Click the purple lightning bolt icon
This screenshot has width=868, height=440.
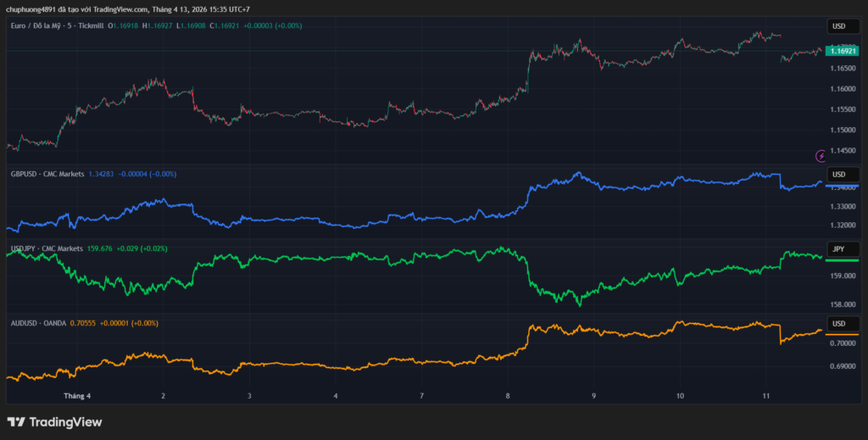click(x=821, y=155)
